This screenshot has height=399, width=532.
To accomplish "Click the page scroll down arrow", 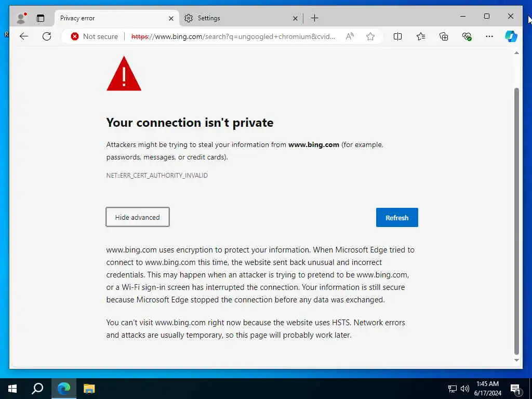I will coord(516,361).
